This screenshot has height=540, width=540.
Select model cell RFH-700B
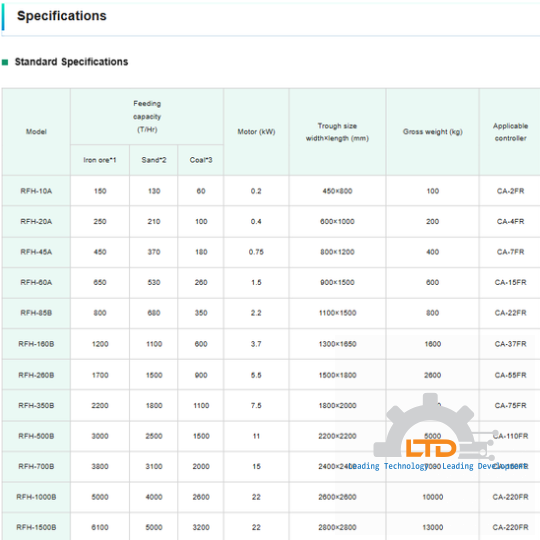coord(36,466)
